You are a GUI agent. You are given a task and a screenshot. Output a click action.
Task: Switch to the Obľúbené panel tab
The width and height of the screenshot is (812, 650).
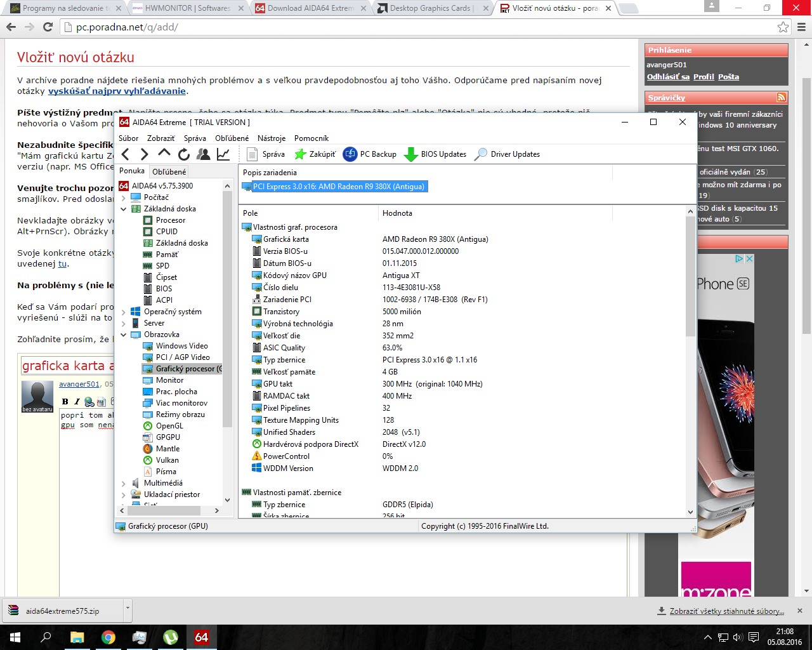click(169, 171)
